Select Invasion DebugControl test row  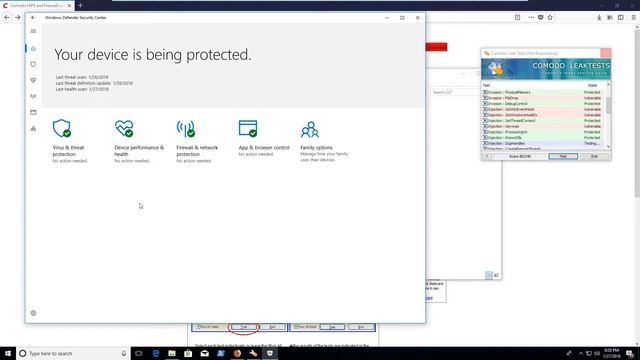(x=542, y=104)
